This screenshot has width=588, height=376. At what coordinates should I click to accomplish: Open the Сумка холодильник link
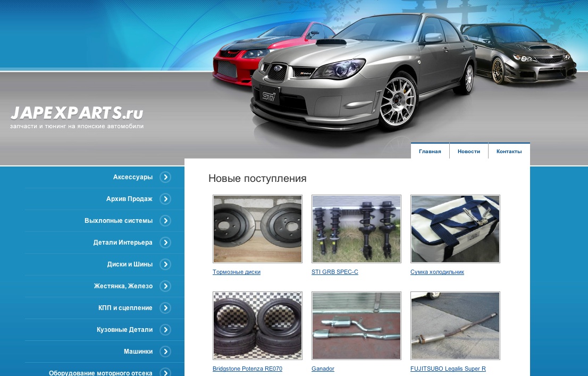[x=437, y=272]
